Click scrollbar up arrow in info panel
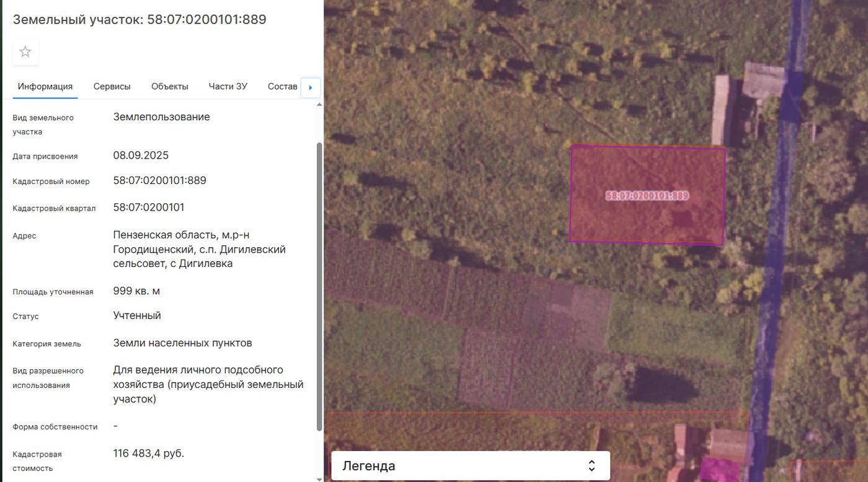The height and width of the screenshot is (482, 868). tap(319, 104)
